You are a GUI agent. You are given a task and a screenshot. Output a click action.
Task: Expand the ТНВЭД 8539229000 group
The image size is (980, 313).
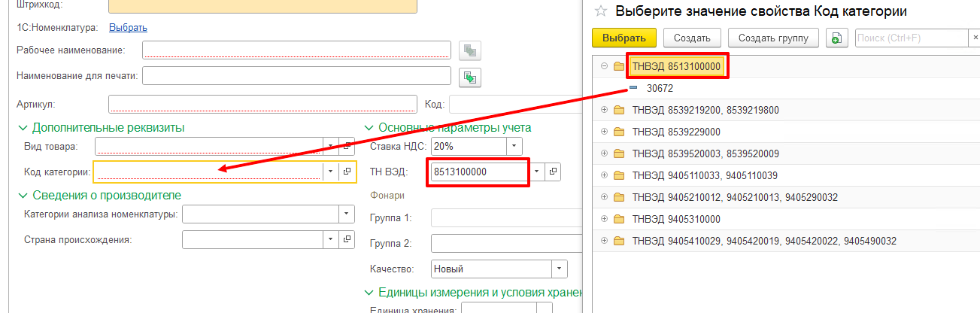tap(604, 132)
